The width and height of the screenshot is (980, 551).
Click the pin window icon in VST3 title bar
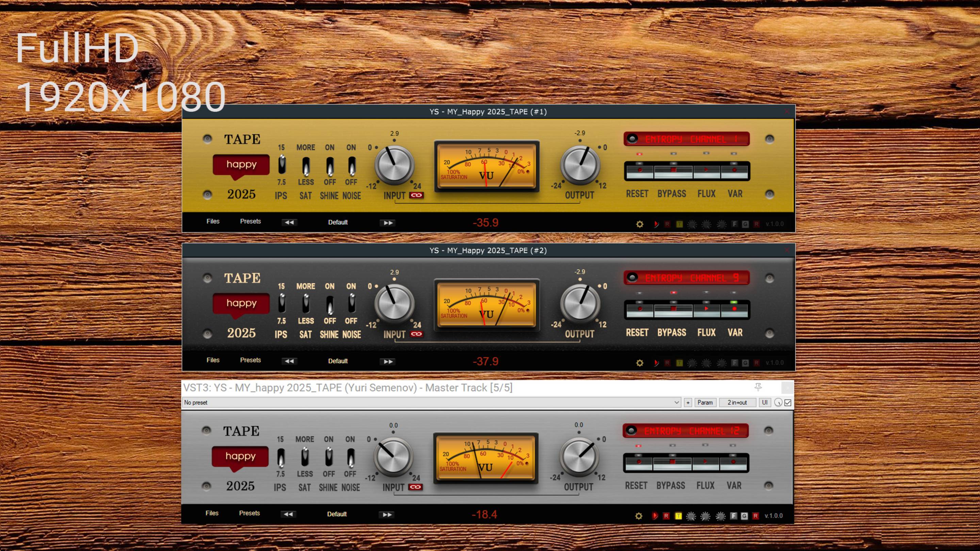pyautogui.click(x=758, y=387)
